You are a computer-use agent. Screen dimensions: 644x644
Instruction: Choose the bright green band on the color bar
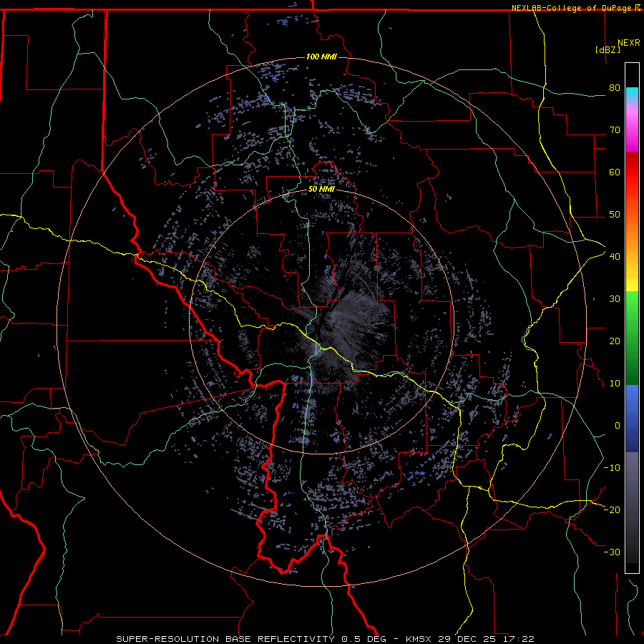(632, 315)
